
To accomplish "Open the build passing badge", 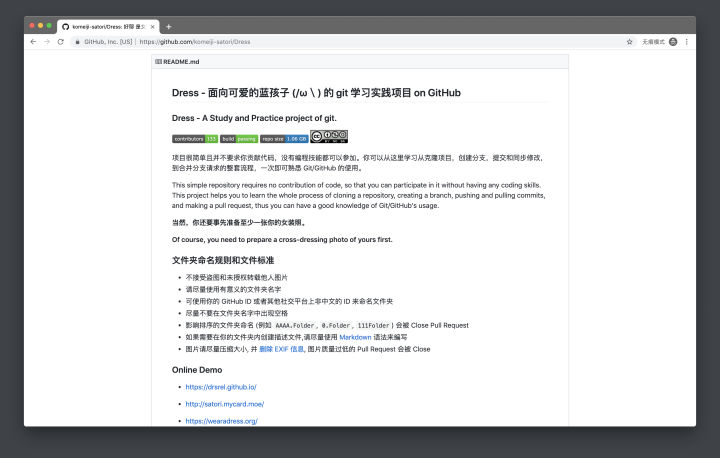I will point(239,139).
